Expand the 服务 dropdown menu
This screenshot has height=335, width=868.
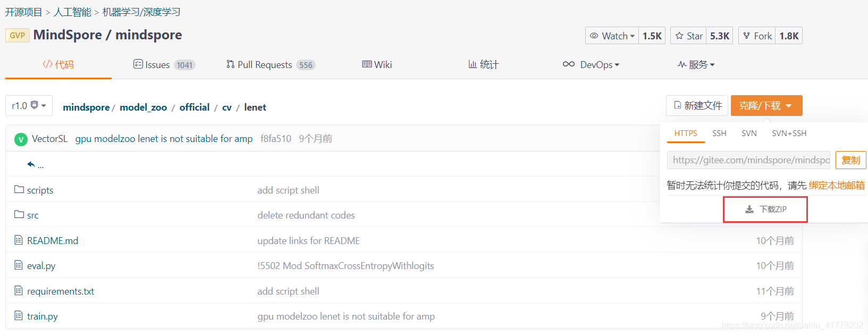(696, 64)
